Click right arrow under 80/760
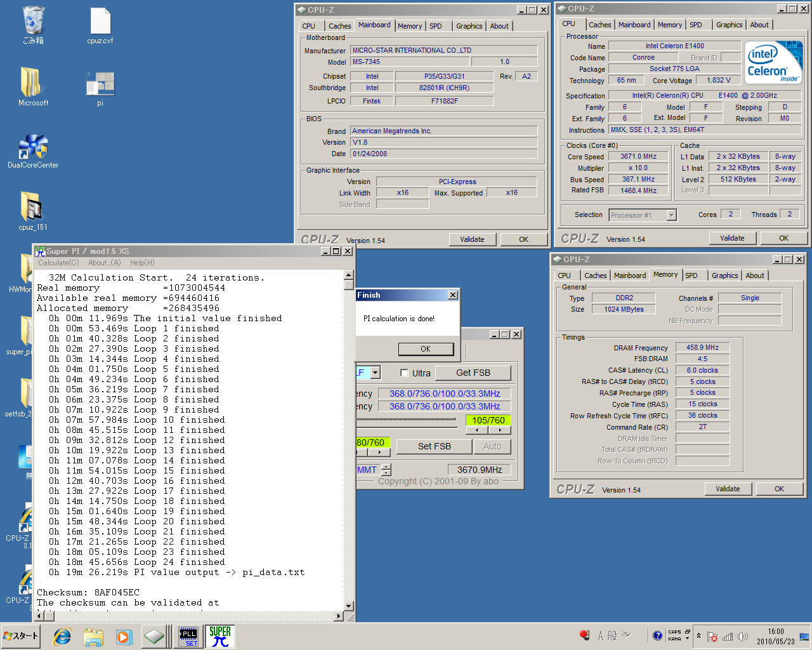Viewport: 812px width, 650px height. (x=379, y=453)
